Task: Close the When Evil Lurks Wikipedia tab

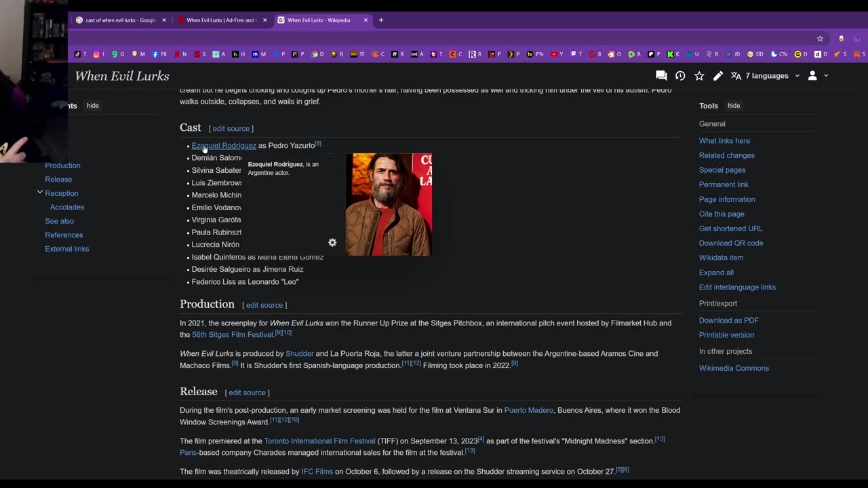Action: pyautogui.click(x=366, y=20)
